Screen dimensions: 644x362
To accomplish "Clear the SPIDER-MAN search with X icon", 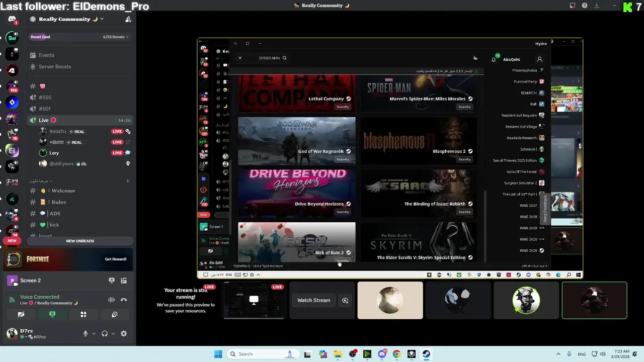I will (x=240, y=58).
